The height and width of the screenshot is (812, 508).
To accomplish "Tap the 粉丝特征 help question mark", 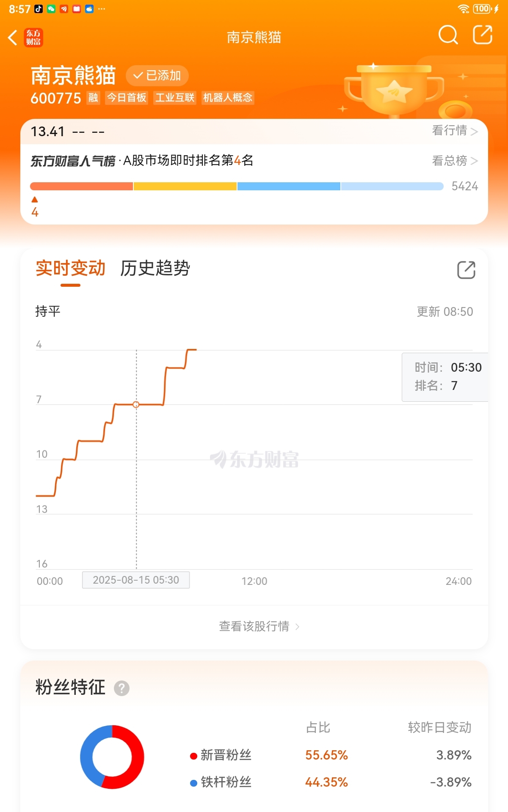I will 121,688.
